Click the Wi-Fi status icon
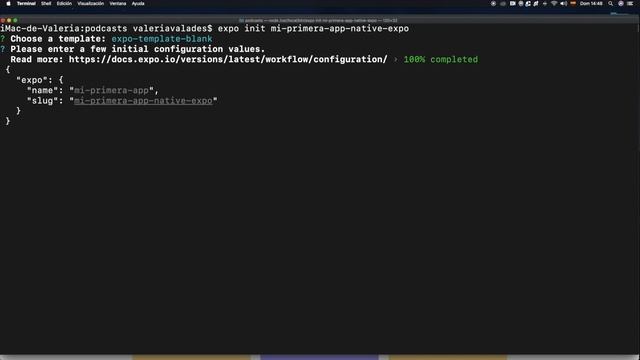The image size is (640, 360). [554, 4]
